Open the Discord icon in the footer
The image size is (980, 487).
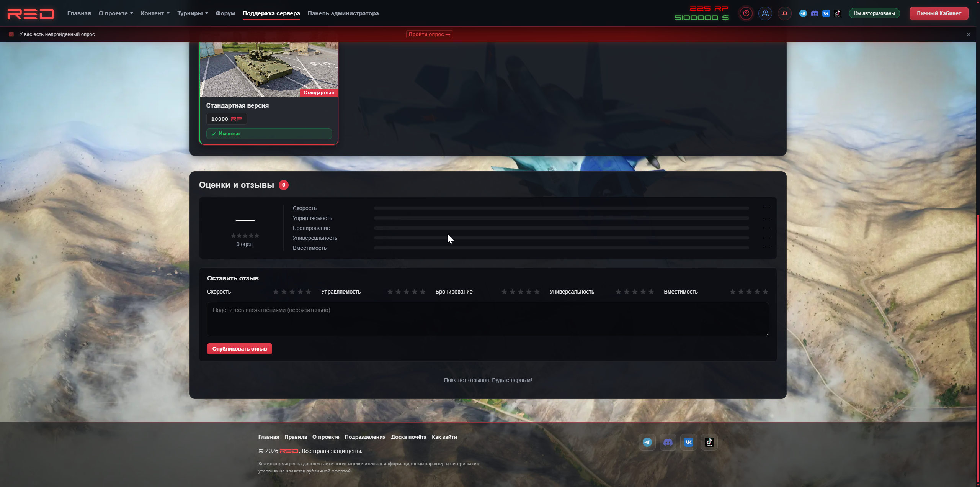point(668,442)
